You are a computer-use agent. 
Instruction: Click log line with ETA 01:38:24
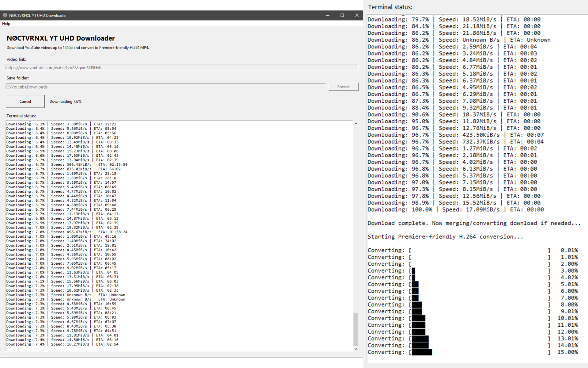(67, 232)
